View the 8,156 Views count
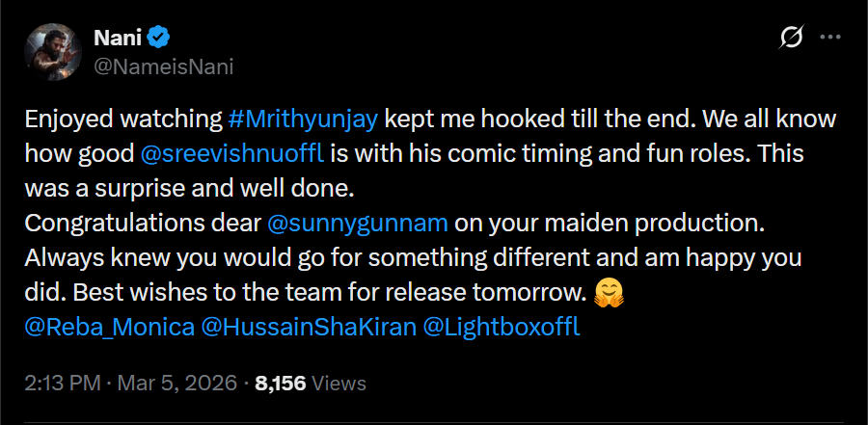The width and height of the screenshot is (868, 425). [309, 383]
